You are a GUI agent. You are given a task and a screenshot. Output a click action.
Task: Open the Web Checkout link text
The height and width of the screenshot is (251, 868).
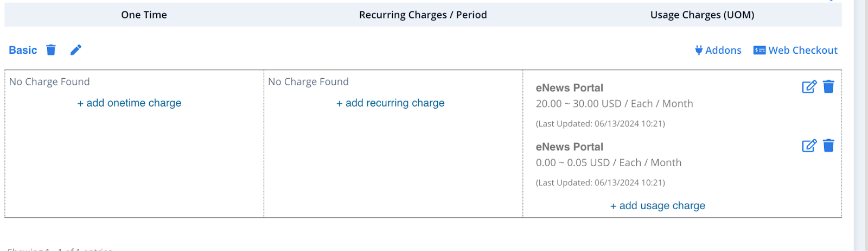pyautogui.click(x=803, y=51)
